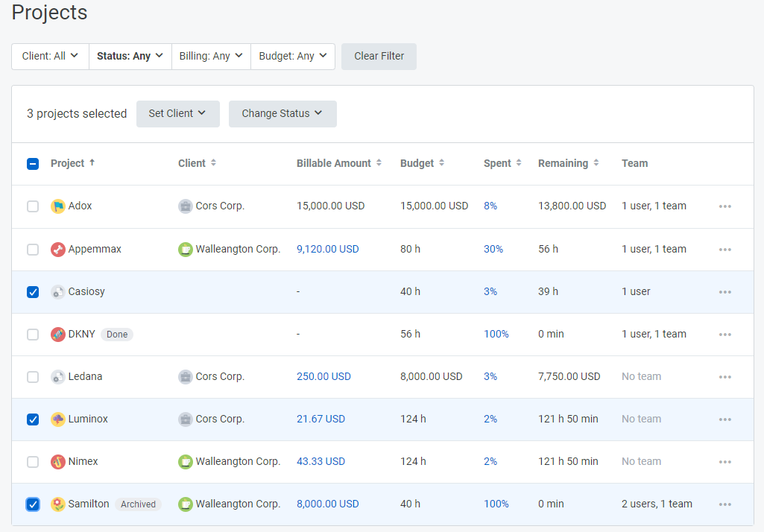
Task: Uncheck the Samilton project checkbox
Action: pos(33,504)
